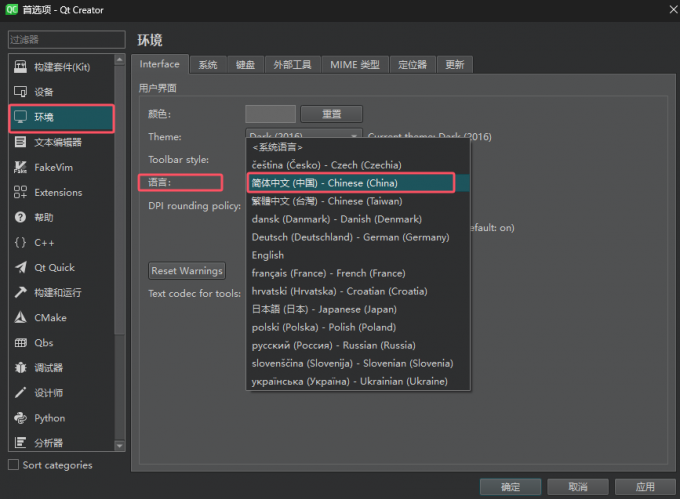Select the 文本编辑器 text editor icon
Image resolution: width=680 pixels, height=499 pixels.
click(20, 142)
